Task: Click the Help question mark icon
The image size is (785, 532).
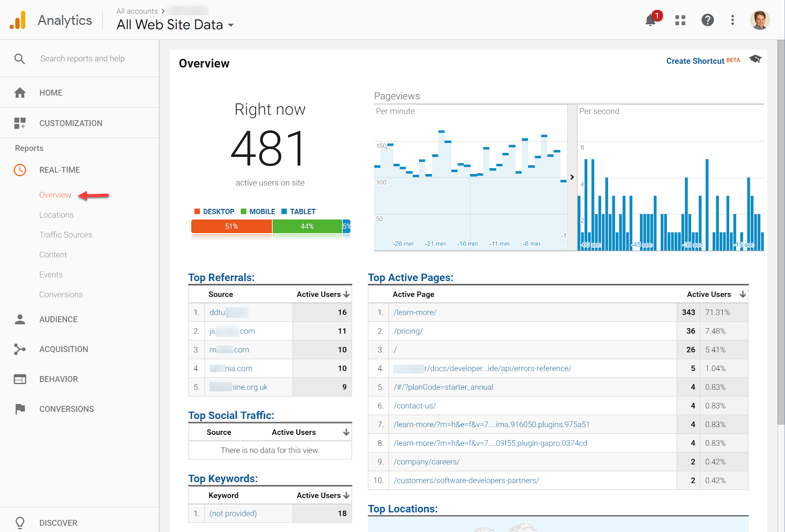Action: click(707, 20)
